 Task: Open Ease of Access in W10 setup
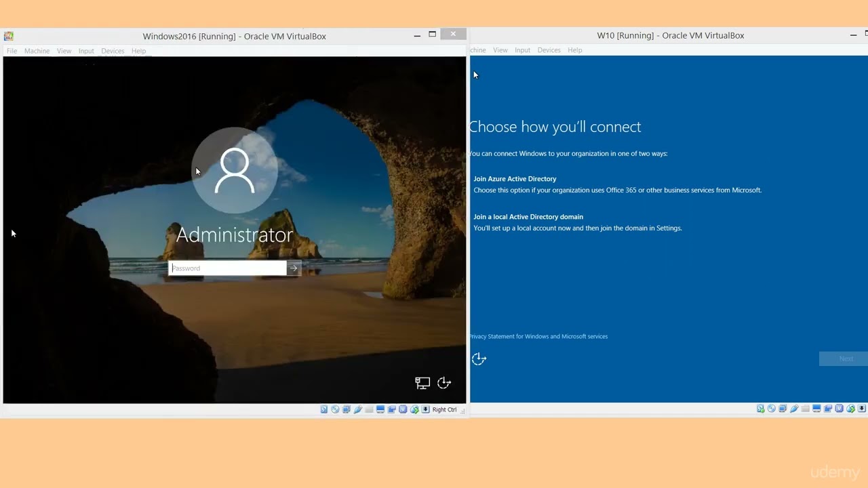pos(479,359)
